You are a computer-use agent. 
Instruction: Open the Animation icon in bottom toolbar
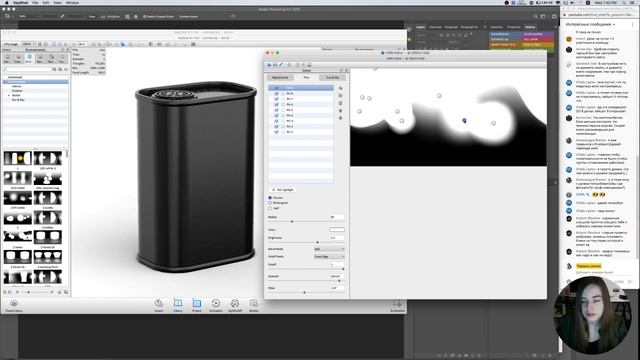pyautogui.click(x=216, y=305)
